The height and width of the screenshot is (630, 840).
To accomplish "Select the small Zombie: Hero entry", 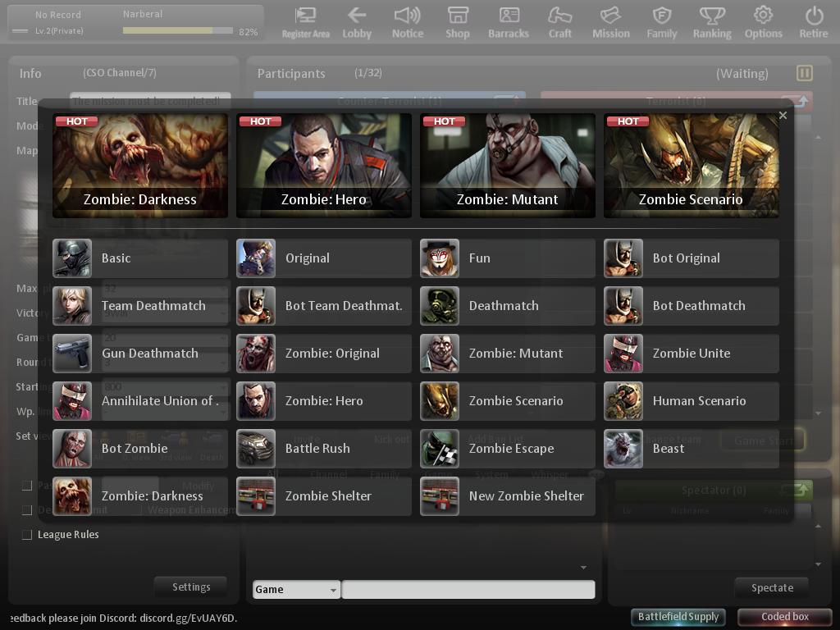I will click(x=324, y=400).
